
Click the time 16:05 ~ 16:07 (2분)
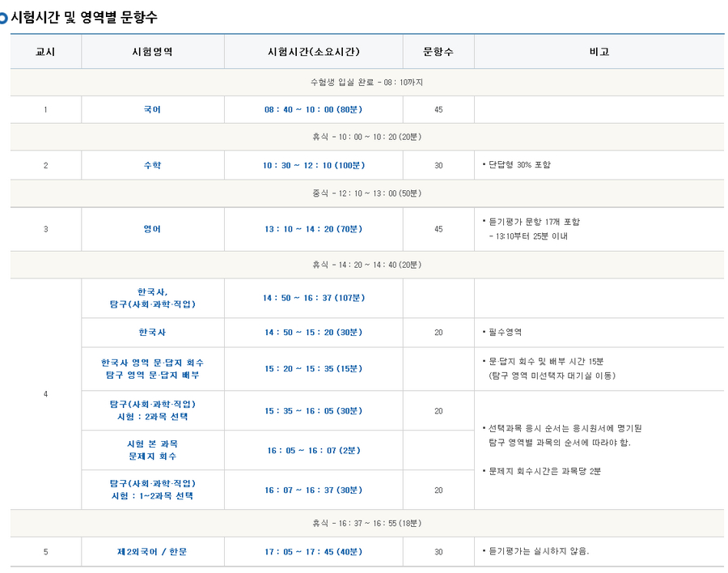tap(313, 450)
